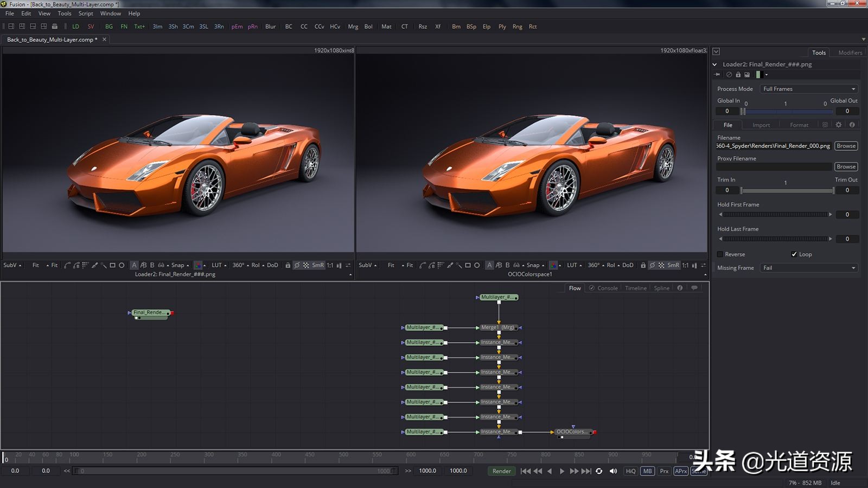Browse for a Proxy Filename

845,166
